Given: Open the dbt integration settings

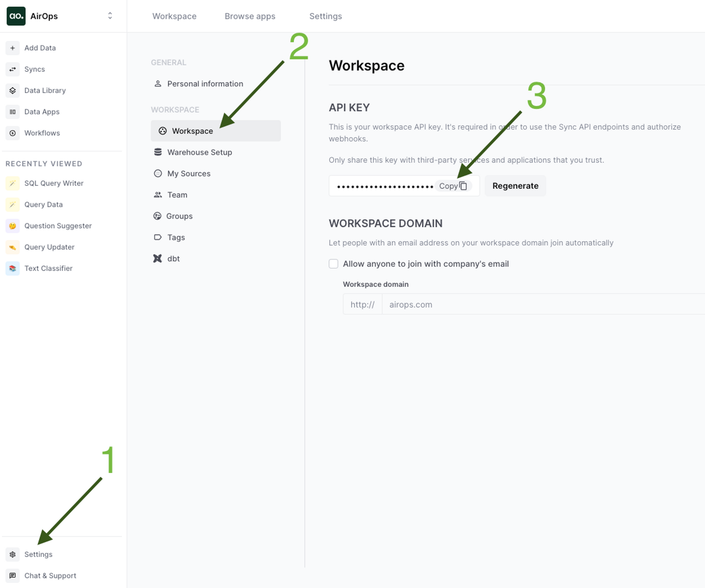Looking at the screenshot, I should pos(174,258).
